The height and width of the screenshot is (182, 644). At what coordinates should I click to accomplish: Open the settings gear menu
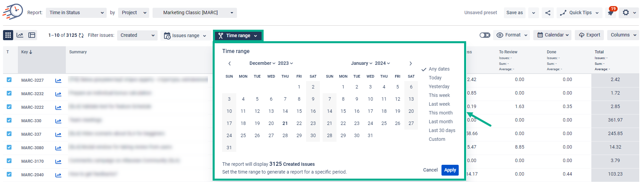tap(629, 12)
